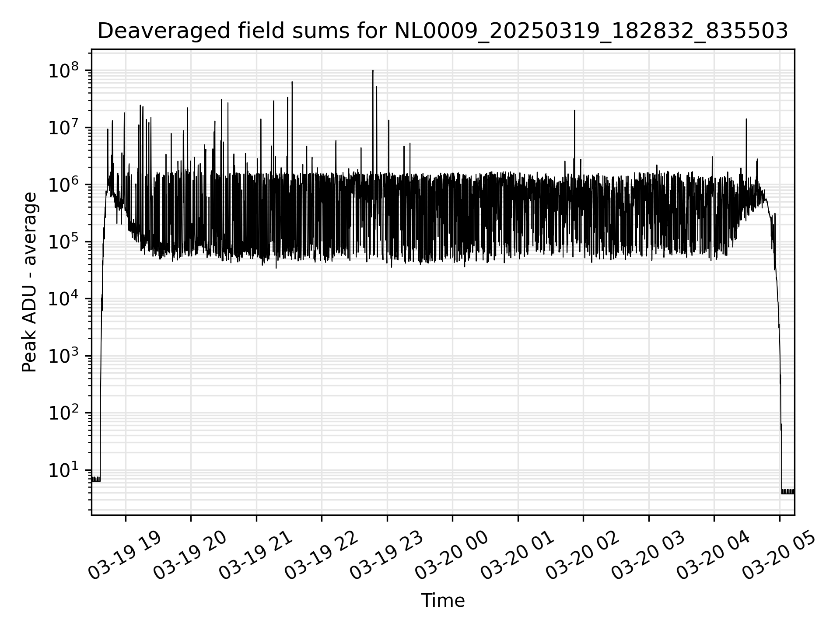Click the x-axis tick label '03-19 23'
Viewport: 840px width, 630px height.
[386, 556]
